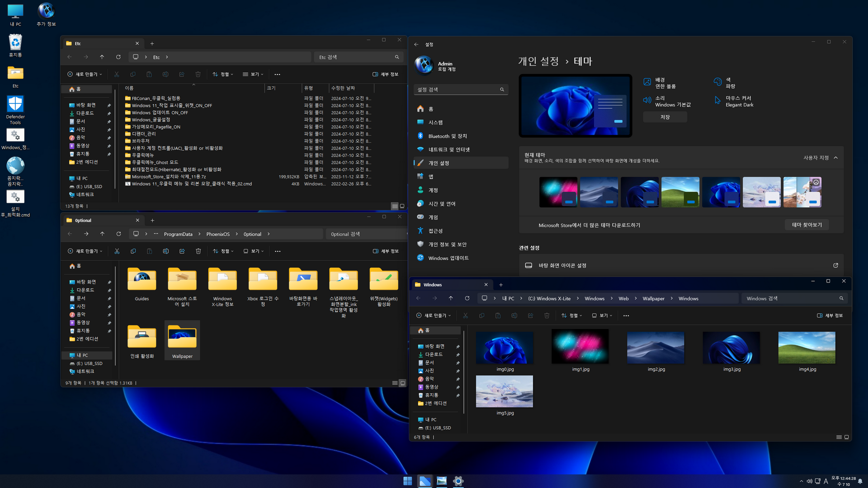Add a new tab next to Optional tab
The height and width of the screenshot is (488, 868).
tap(152, 221)
